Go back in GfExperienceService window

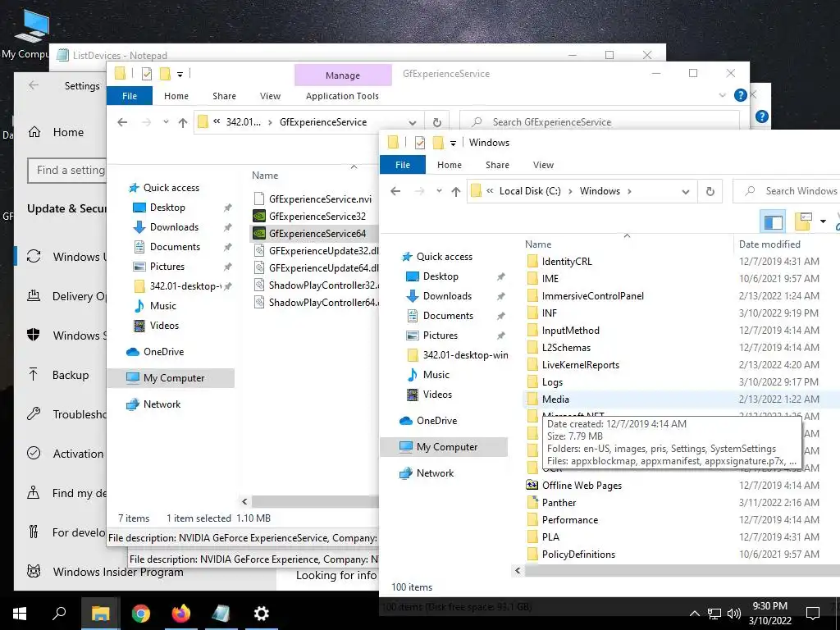[x=122, y=122]
